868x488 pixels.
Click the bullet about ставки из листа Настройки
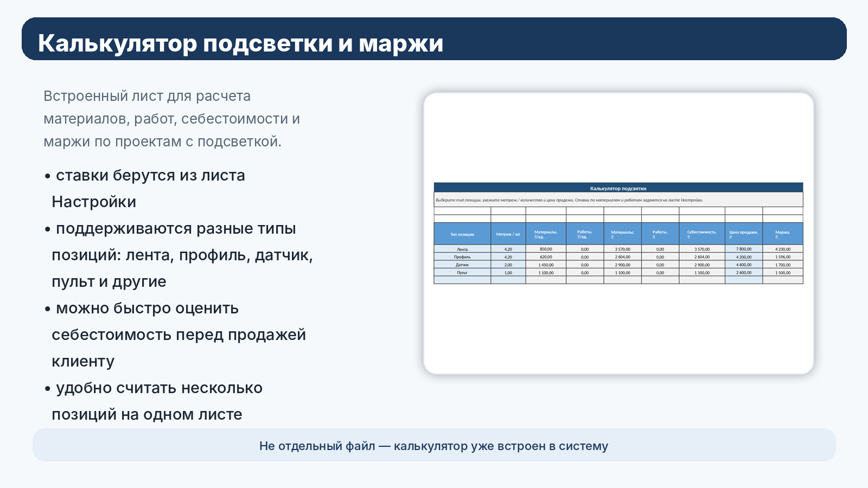click(x=148, y=188)
